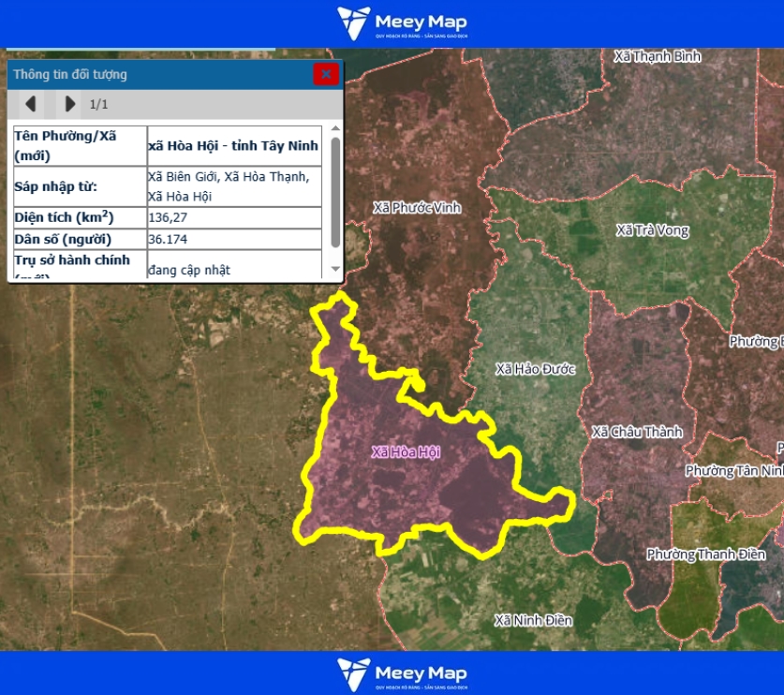Image resolution: width=784 pixels, height=695 pixels.
Task: Select Phường Tân Ninh on the map
Action: click(733, 470)
